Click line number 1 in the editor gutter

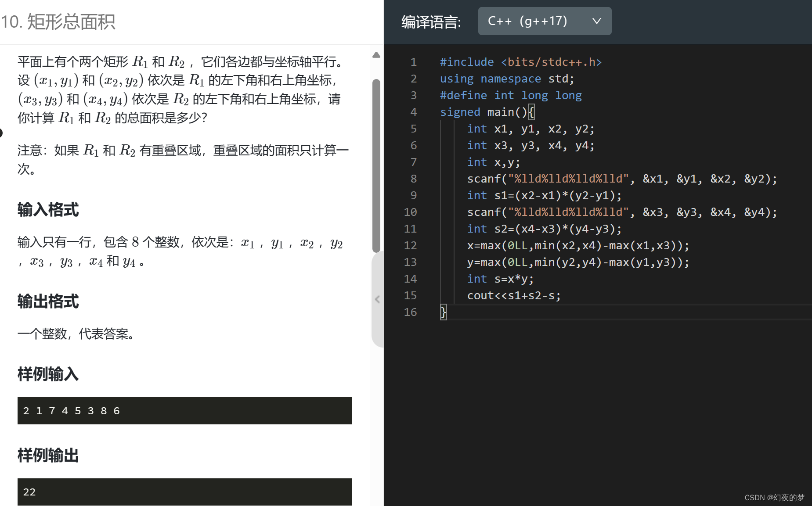point(414,62)
